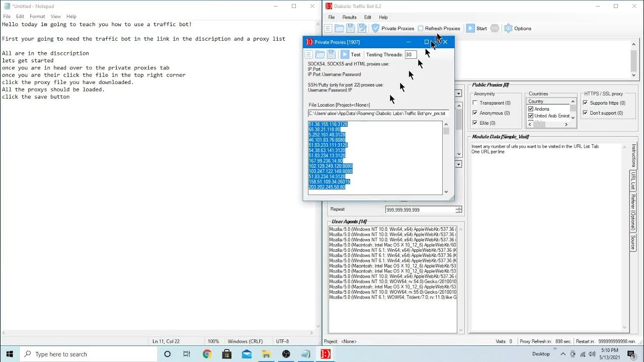Click the top log box vertical scrollbar thumb

click(x=633, y=60)
